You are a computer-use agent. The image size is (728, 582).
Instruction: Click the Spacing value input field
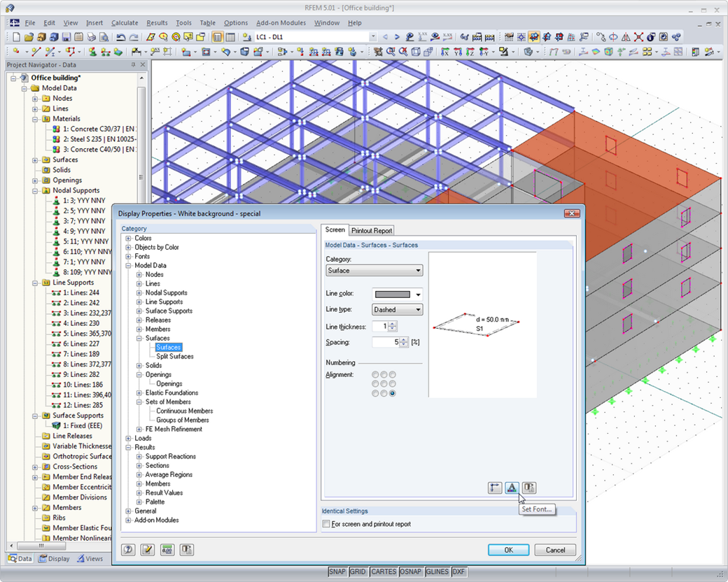[x=386, y=343]
